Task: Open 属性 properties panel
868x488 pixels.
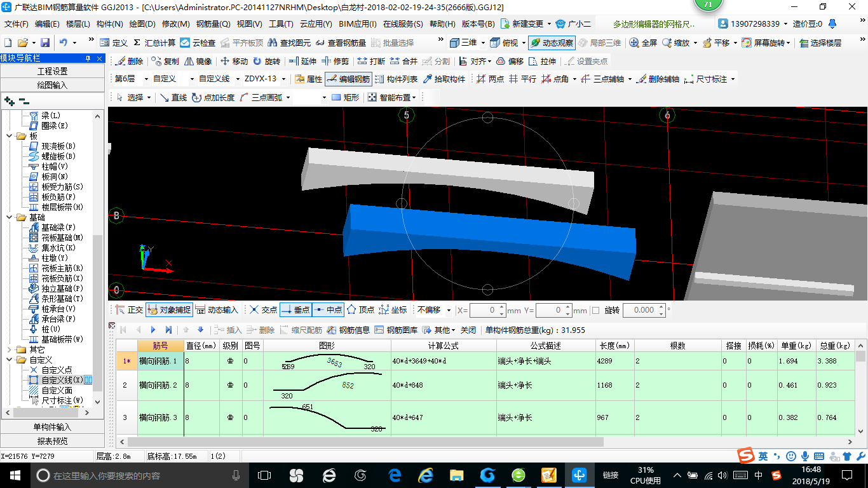Action: tap(308, 79)
